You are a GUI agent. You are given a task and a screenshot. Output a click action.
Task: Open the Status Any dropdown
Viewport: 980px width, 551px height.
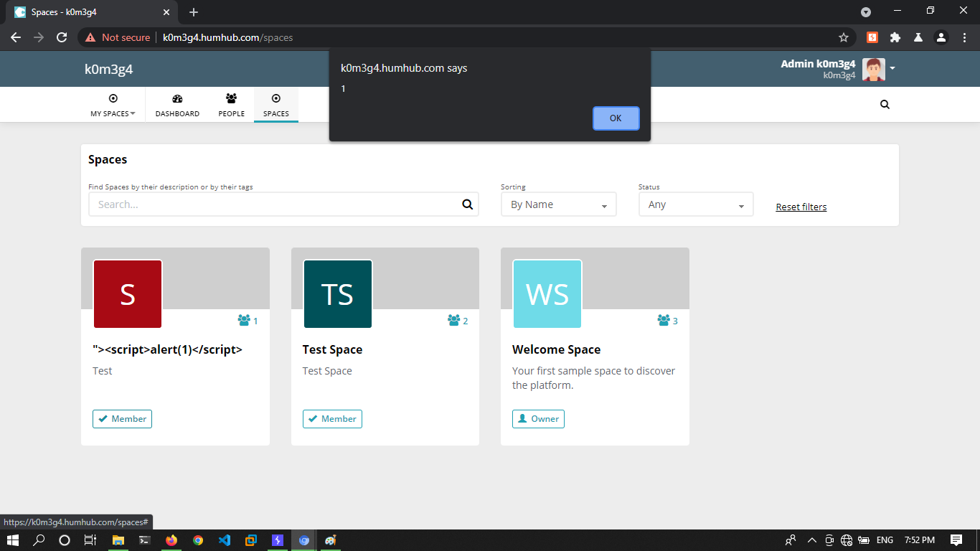click(696, 204)
